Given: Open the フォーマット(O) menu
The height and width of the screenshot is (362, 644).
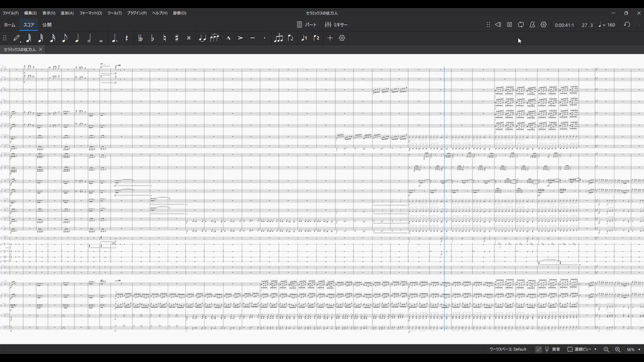Looking at the screenshot, I should [x=91, y=13].
